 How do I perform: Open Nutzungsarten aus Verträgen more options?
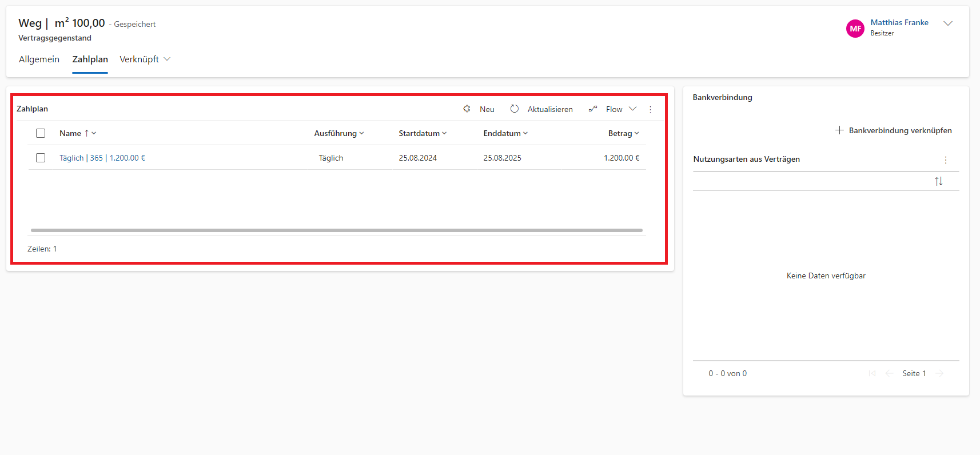945,160
